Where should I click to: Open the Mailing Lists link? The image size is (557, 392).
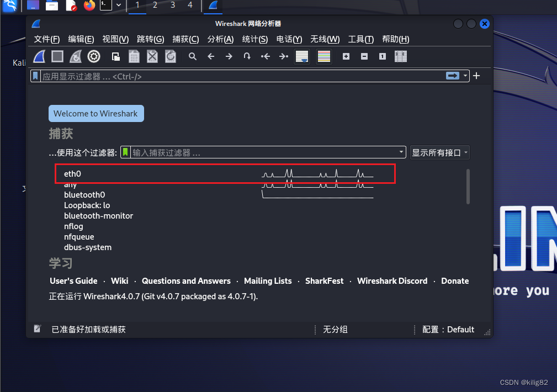tap(268, 281)
